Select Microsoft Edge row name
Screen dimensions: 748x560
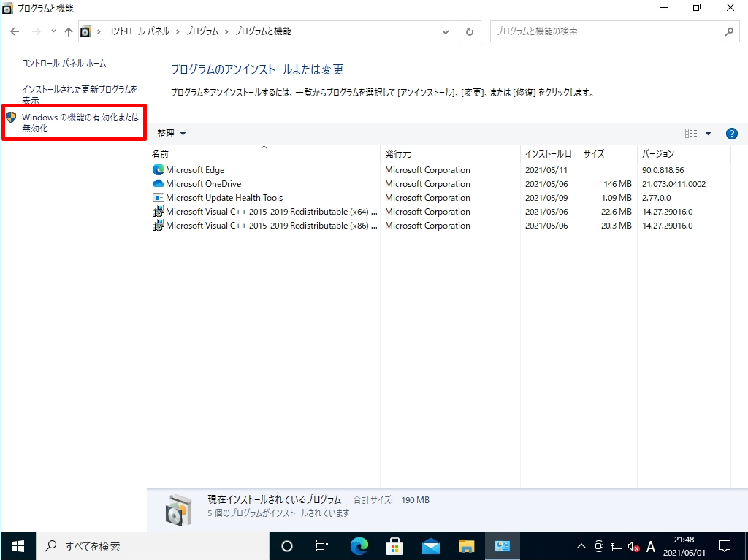(x=195, y=170)
